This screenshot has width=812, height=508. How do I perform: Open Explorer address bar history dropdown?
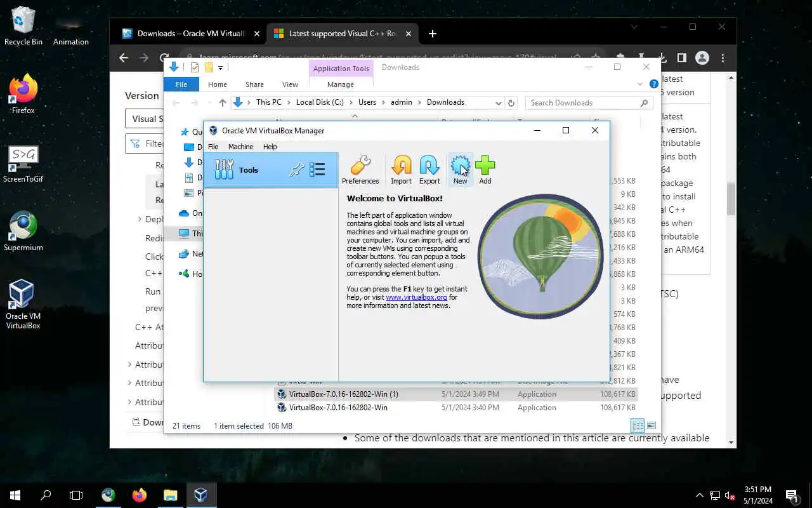tap(499, 102)
